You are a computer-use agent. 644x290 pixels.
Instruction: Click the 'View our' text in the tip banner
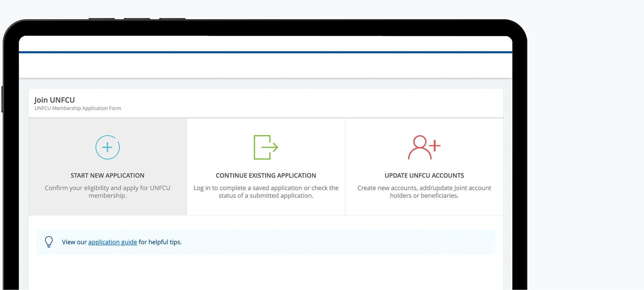click(x=74, y=242)
